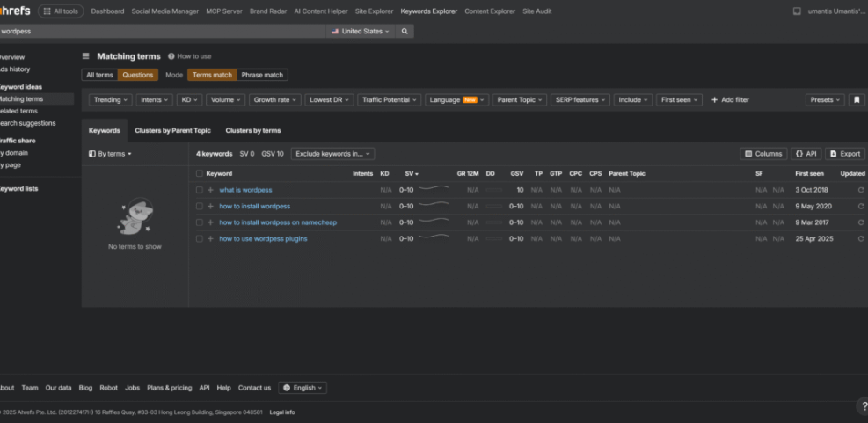Open the Lowest DR filter
Screen dimensions: 868x423
pos(330,100)
